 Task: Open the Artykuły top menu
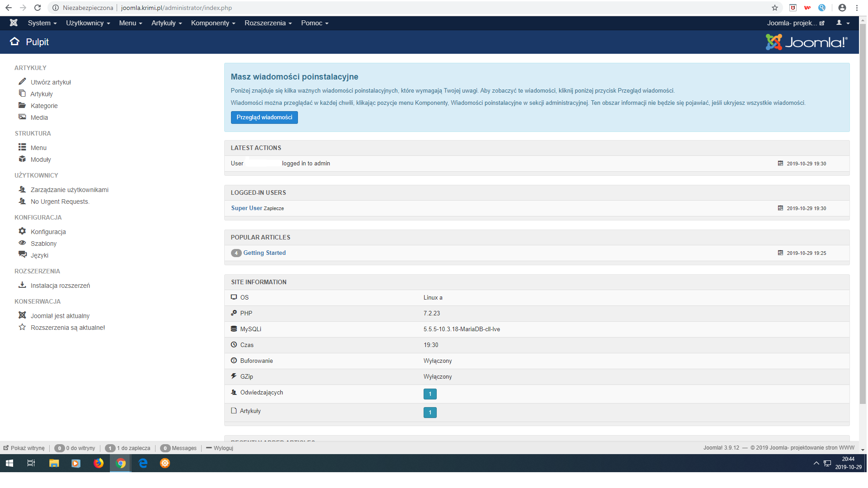coord(166,23)
